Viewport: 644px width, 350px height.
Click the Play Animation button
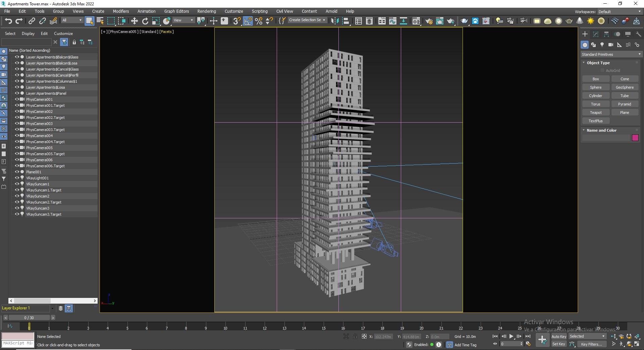tap(511, 336)
